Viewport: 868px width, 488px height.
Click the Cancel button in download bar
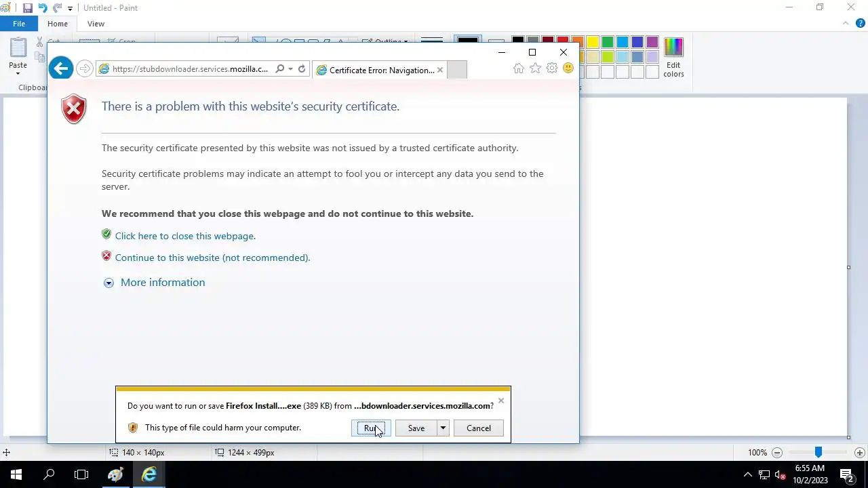click(479, 428)
